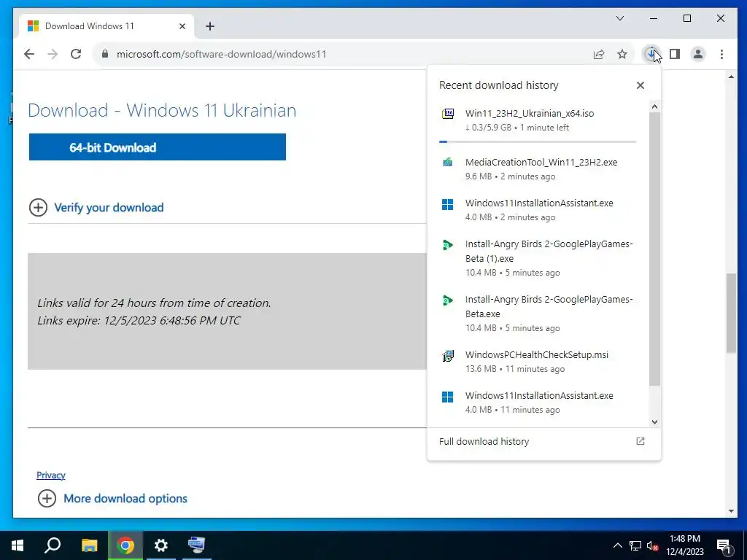Click the muted volume tray icon
This screenshot has width=747, height=560.
pos(653,545)
